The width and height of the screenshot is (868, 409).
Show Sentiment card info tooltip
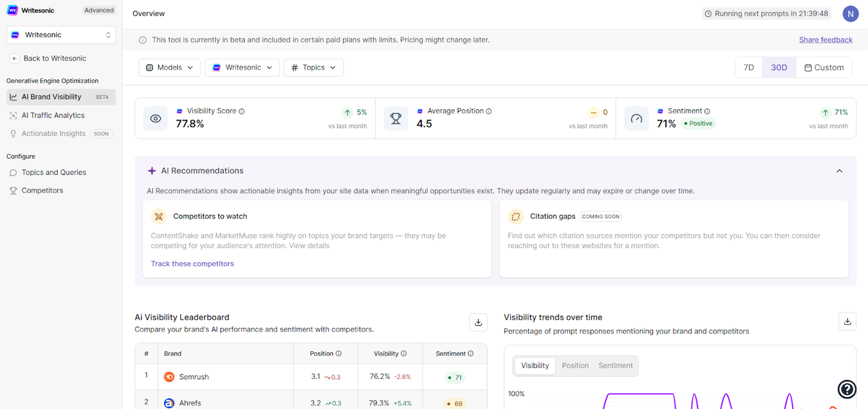pyautogui.click(x=707, y=111)
